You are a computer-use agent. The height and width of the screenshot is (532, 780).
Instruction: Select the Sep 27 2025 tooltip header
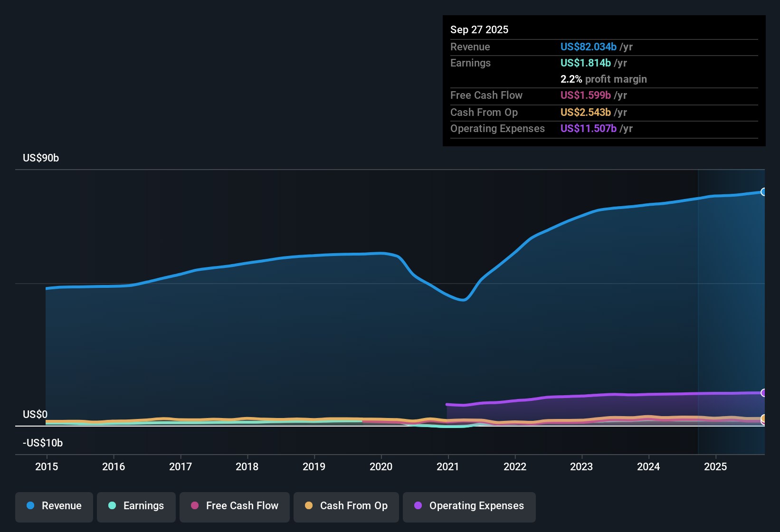click(479, 29)
